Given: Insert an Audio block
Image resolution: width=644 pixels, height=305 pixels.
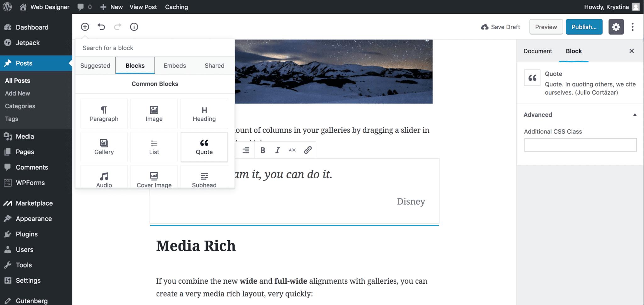Looking at the screenshot, I should click(x=104, y=180).
